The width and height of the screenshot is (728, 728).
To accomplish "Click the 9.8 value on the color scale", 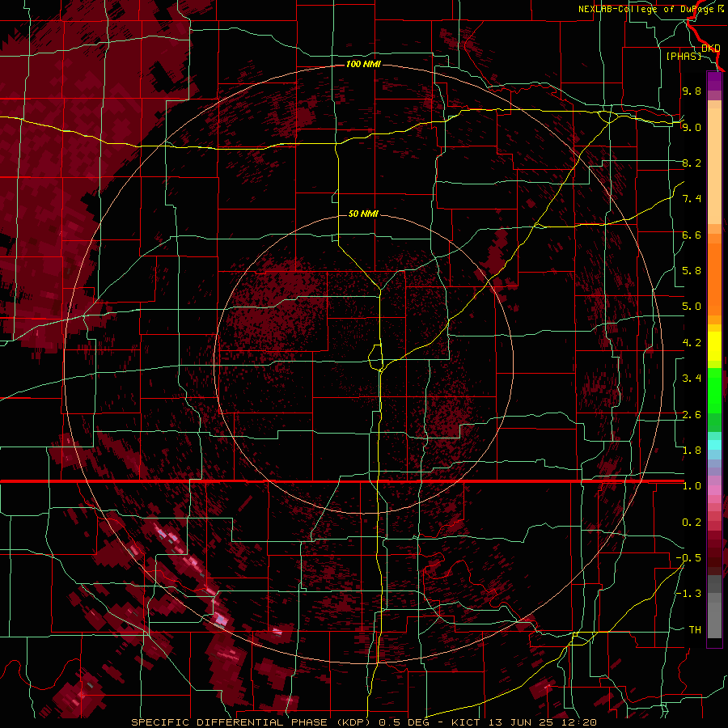I will 692,91.
